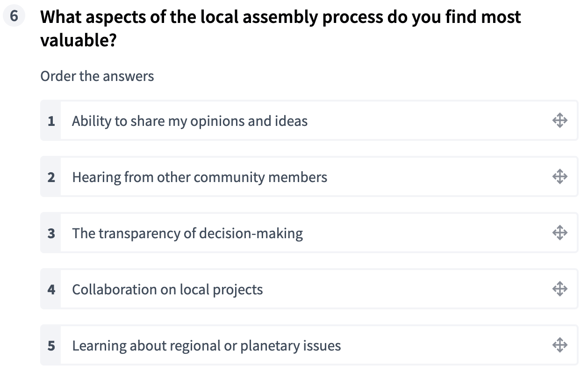Viewport: 588px width, 373px height.
Task: Click the 'Hearing from other community members' text
Action: (x=200, y=177)
